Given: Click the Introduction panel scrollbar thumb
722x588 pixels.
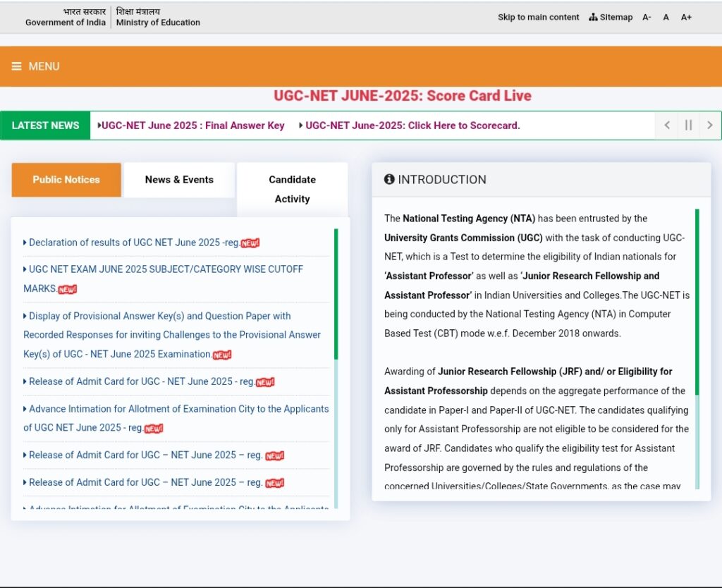Looking at the screenshot, I should point(697,302).
